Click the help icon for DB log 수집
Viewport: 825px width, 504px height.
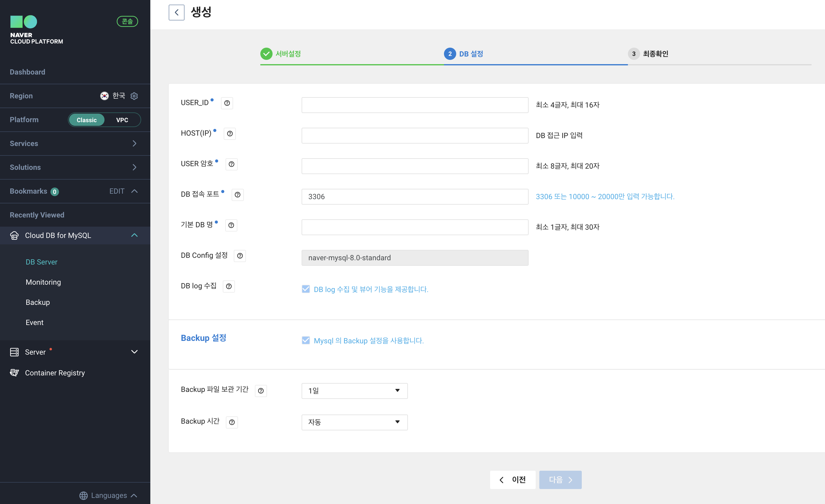click(229, 287)
